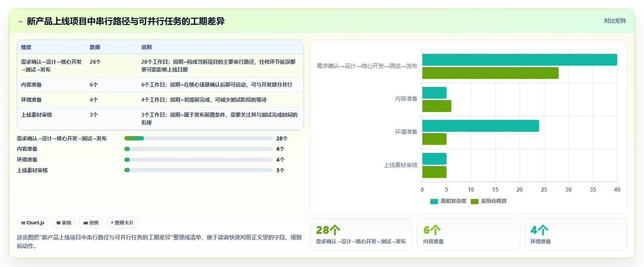Click the summary paragraph below the tags
The height and width of the screenshot is (267, 644).
pos(159,242)
